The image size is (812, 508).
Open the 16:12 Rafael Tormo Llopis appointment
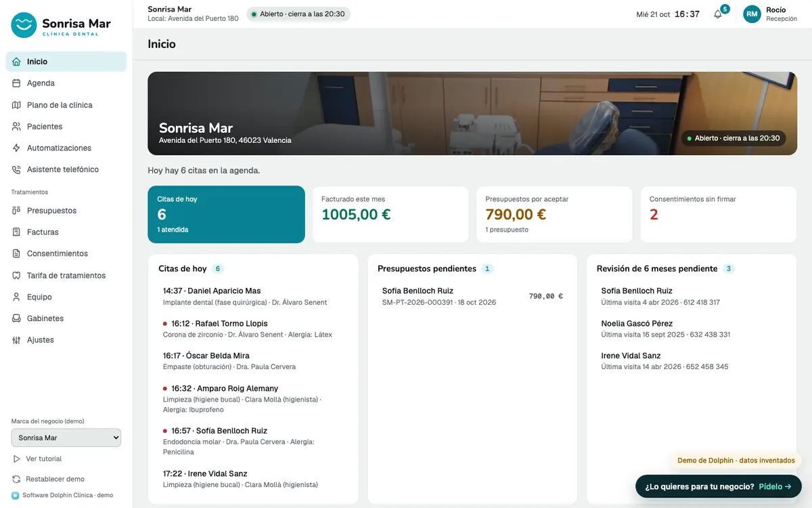pos(253,329)
